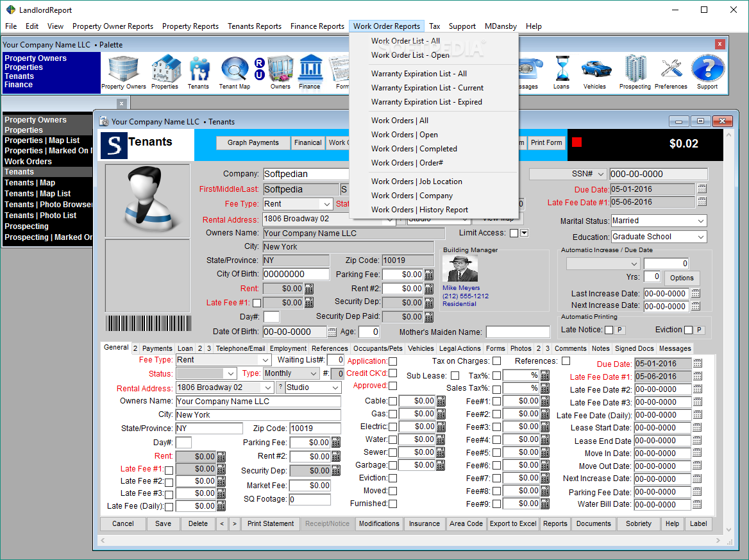Image resolution: width=749 pixels, height=560 pixels.
Task: Click calendar icon beside Late Fee Date #1 header
Action: coord(702,201)
